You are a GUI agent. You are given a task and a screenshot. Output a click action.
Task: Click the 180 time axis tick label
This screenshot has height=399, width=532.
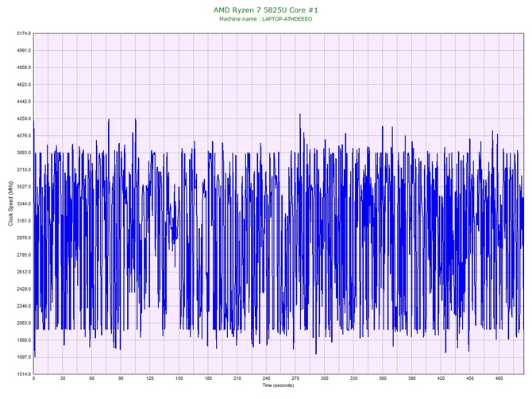(208, 378)
